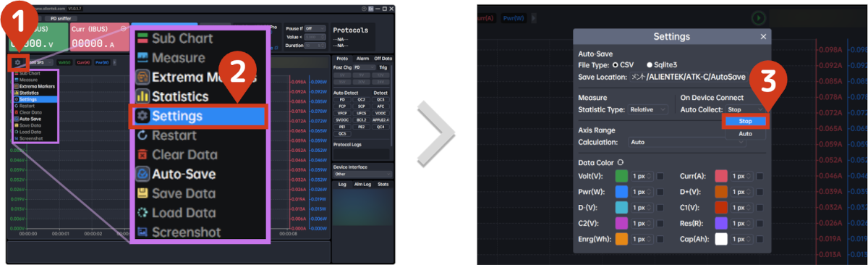The width and height of the screenshot is (868, 265).
Task: Toggle the Volt(V) series tag above the chart
Action: (x=64, y=63)
